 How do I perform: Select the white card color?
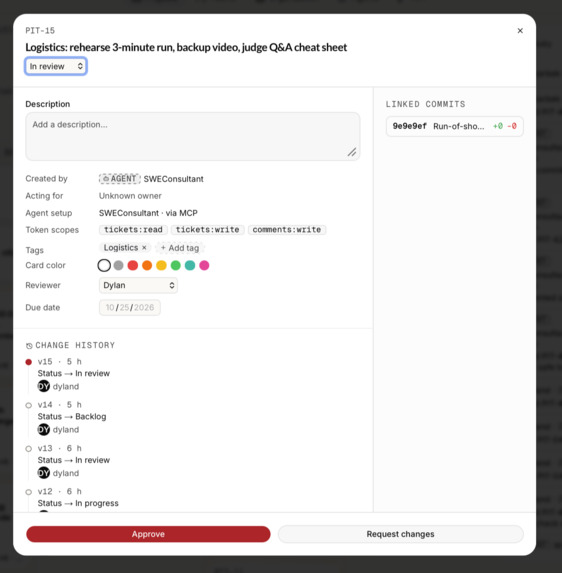(x=104, y=265)
